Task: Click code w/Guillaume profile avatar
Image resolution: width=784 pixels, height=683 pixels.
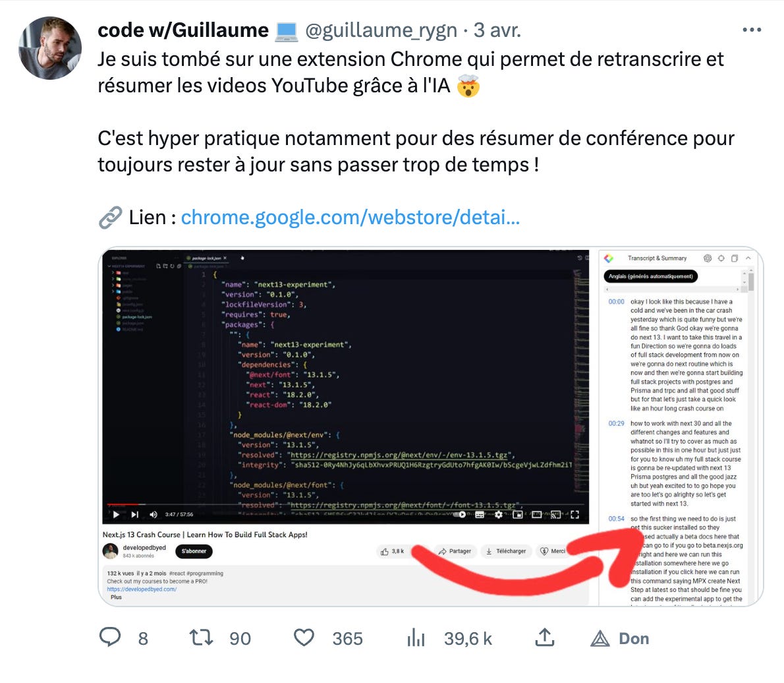Action: [50, 48]
